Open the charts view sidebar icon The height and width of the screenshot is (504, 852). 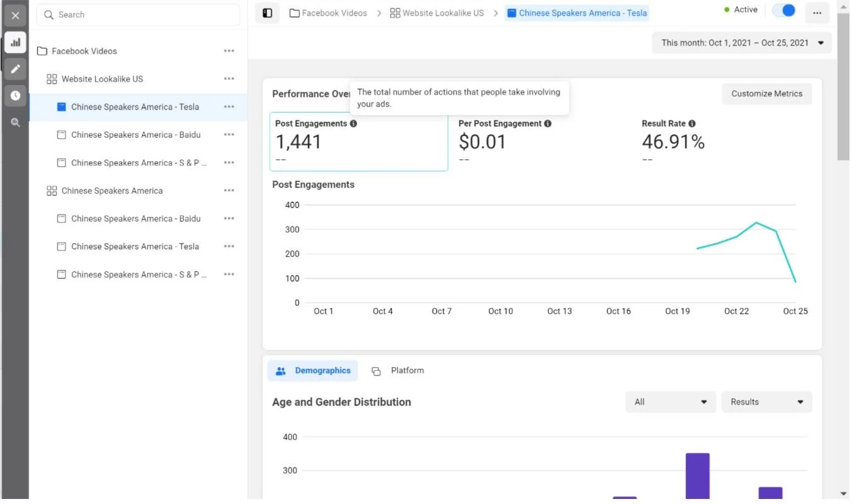tap(15, 42)
